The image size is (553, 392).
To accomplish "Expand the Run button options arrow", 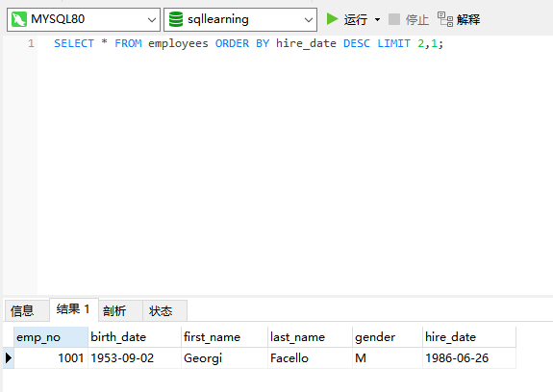I will click(x=377, y=19).
